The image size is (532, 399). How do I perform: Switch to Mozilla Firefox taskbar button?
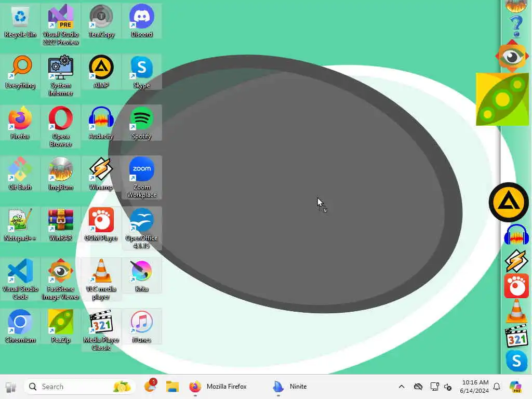[x=219, y=387]
